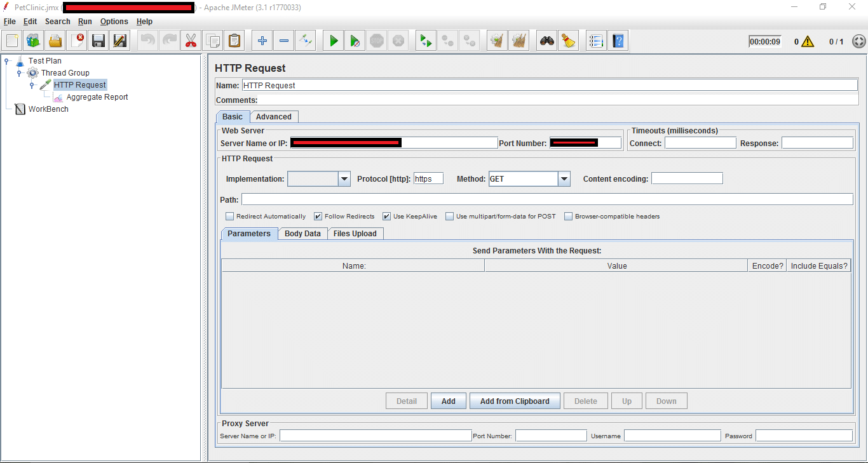Open the Body Data tab
Viewport: 868px width, 463px height.
[302, 234]
